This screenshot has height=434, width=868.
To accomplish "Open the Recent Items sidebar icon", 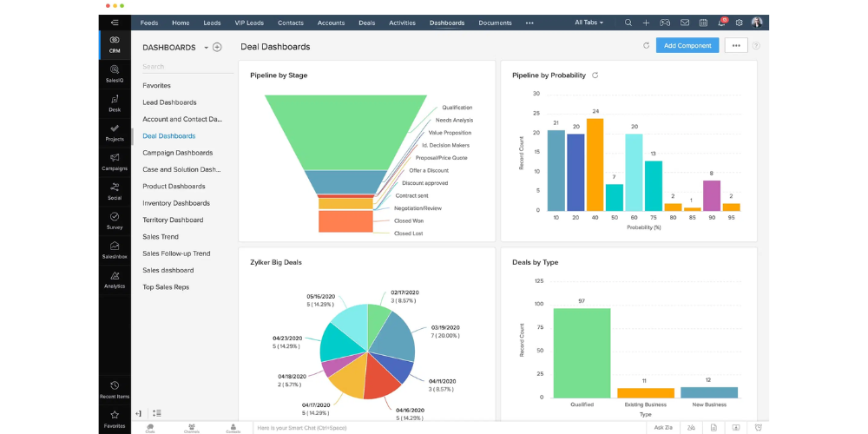I will point(115,390).
